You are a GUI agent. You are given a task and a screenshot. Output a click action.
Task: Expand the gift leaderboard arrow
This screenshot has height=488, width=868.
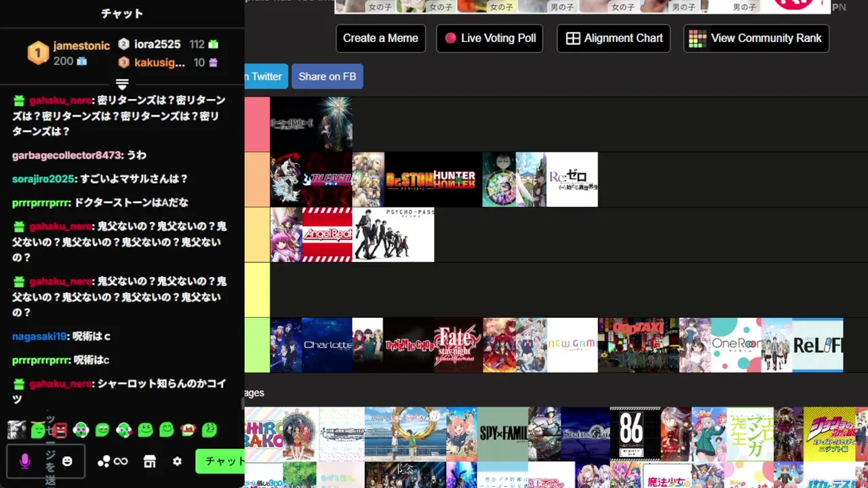[122, 85]
